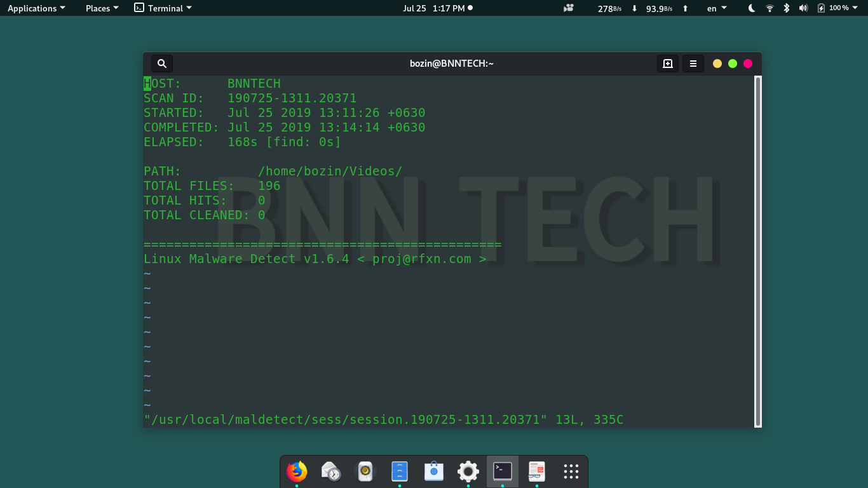Open Rhythmbox music player from the dock

point(365,471)
